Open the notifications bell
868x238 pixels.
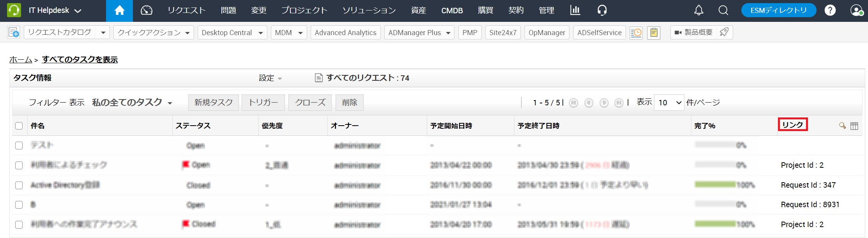(699, 11)
